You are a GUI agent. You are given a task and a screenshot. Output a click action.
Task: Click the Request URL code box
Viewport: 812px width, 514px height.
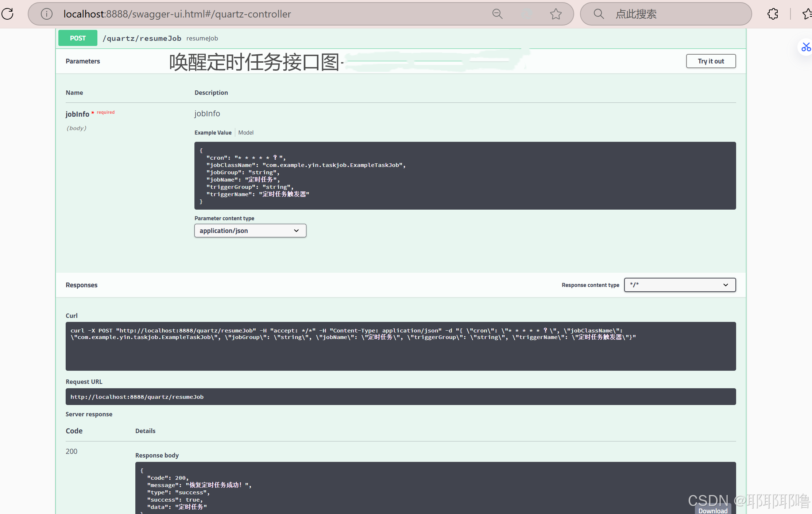[x=401, y=397]
